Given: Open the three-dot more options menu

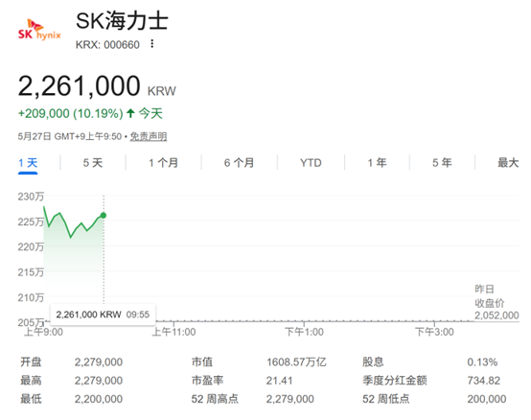Looking at the screenshot, I should 152,44.
